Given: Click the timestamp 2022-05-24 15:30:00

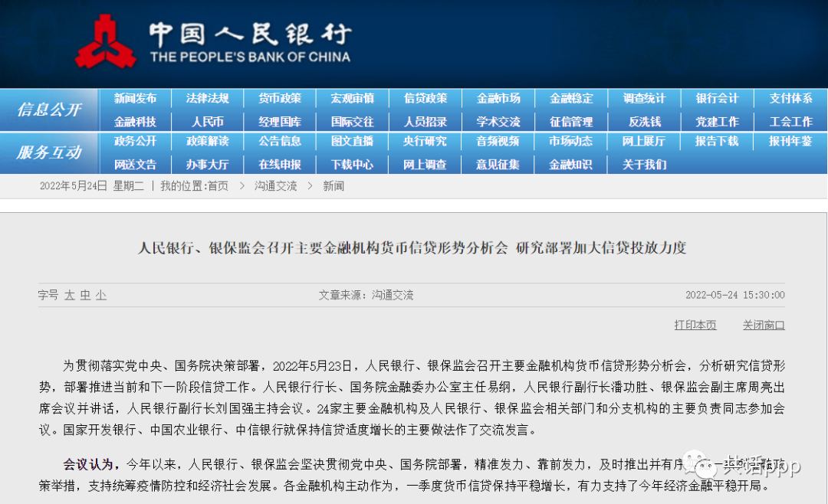Looking at the screenshot, I should coord(735,295).
